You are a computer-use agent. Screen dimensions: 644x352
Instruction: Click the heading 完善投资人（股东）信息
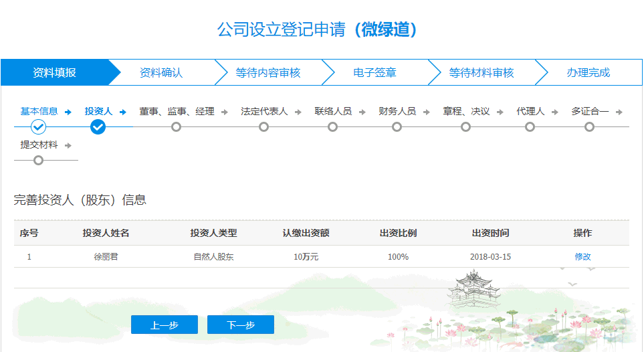[80, 200]
